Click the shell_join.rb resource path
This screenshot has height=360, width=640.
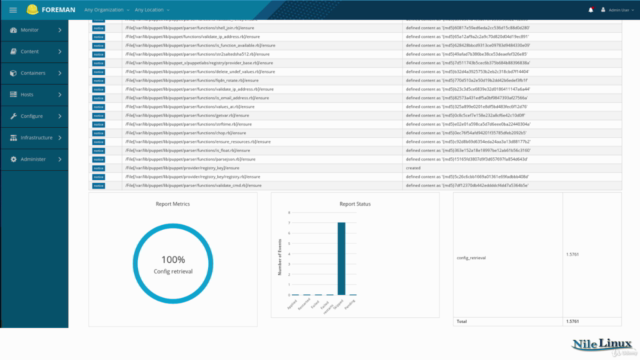(x=189, y=28)
